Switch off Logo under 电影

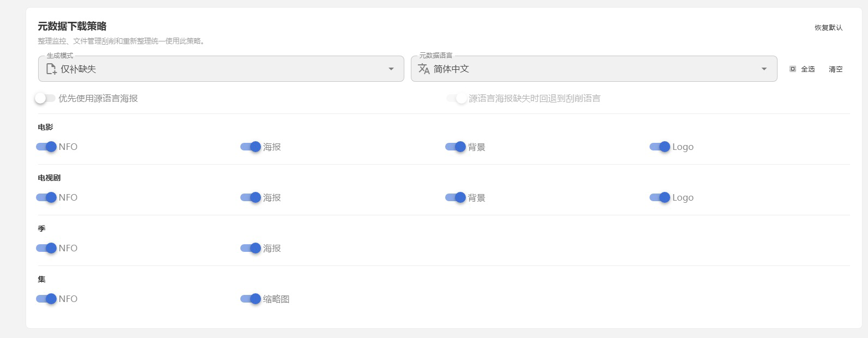(660, 147)
